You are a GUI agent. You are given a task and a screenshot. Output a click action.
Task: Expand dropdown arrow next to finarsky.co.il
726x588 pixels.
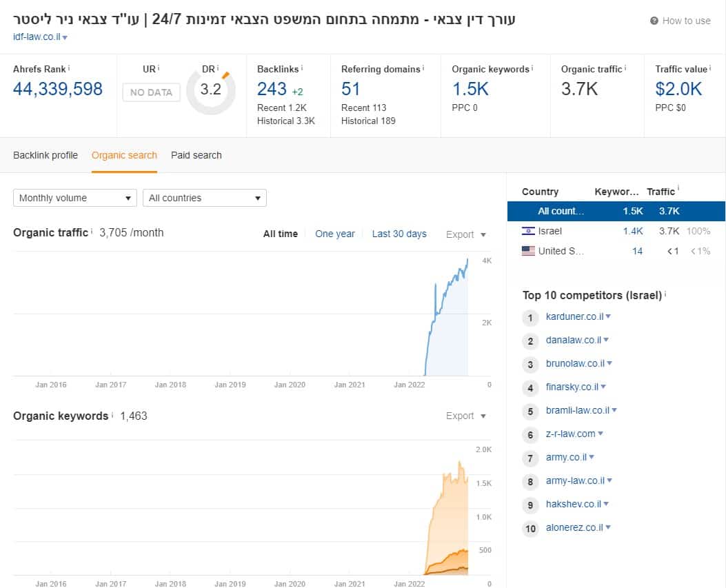(603, 387)
